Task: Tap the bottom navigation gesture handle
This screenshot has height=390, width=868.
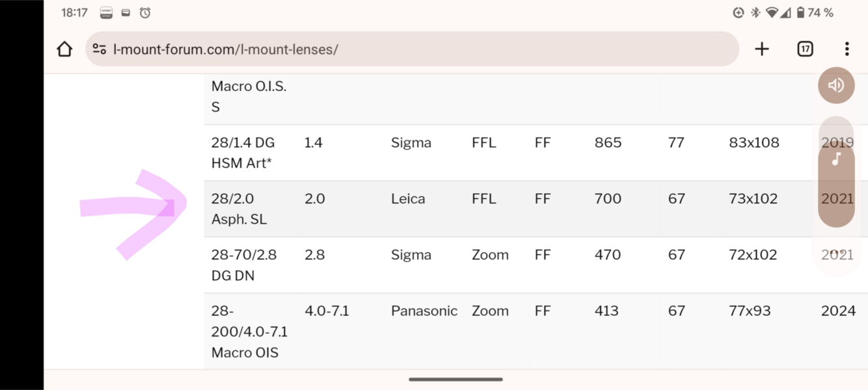Action: click(x=455, y=379)
